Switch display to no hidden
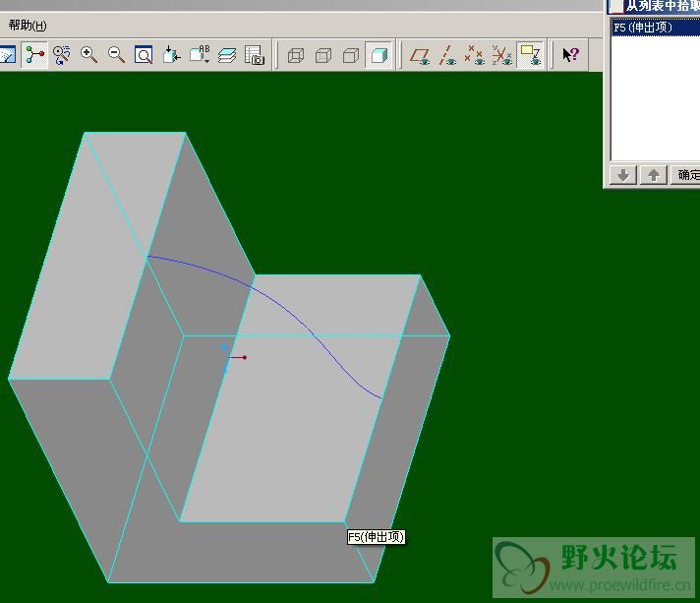This screenshot has height=603, width=700. pos(351,55)
